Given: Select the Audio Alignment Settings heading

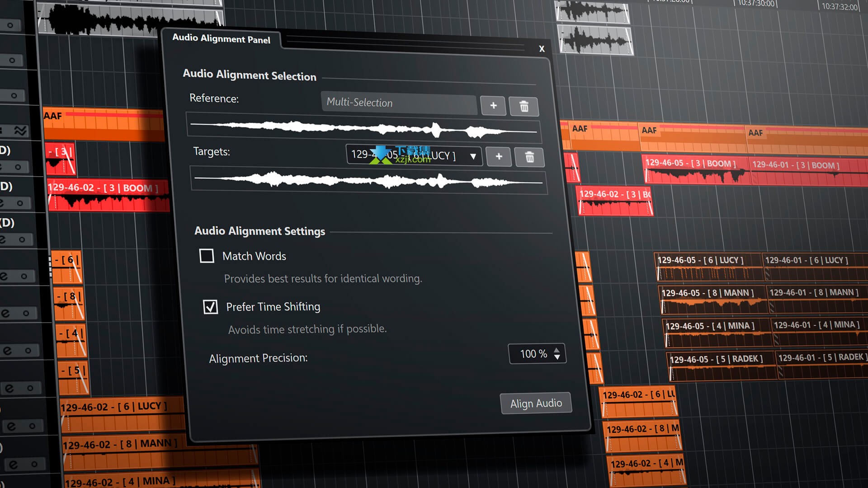Looking at the screenshot, I should coord(259,231).
